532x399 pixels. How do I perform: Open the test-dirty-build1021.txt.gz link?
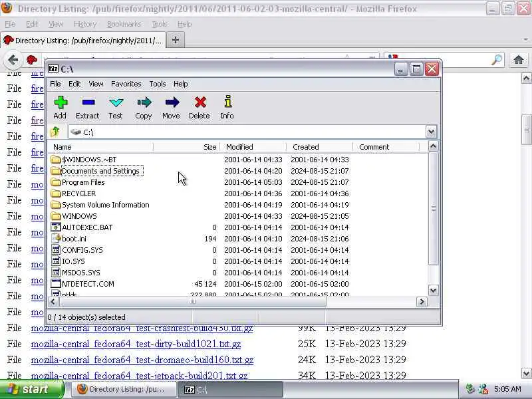(x=136, y=344)
